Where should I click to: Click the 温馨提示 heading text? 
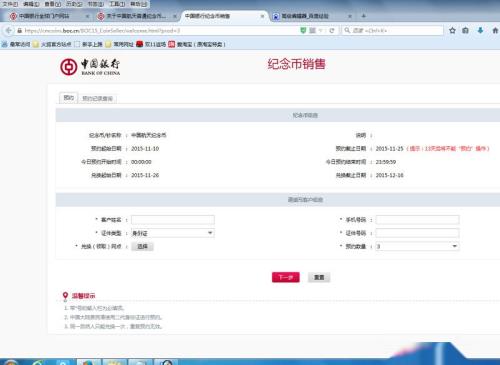coord(83,296)
